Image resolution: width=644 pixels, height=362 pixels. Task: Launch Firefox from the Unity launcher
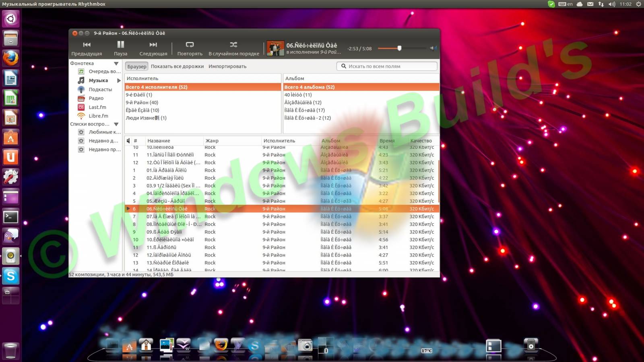pyautogui.click(x=11, y=58)
